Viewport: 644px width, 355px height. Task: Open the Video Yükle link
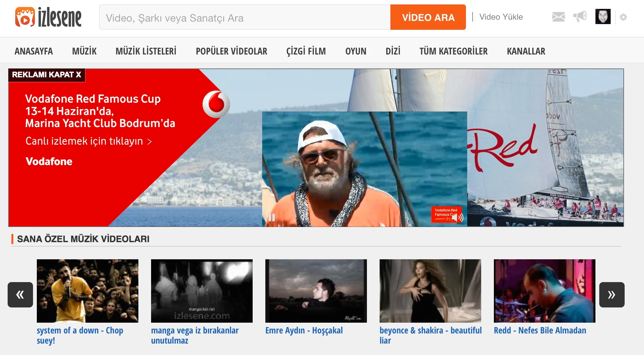point(501,17)
